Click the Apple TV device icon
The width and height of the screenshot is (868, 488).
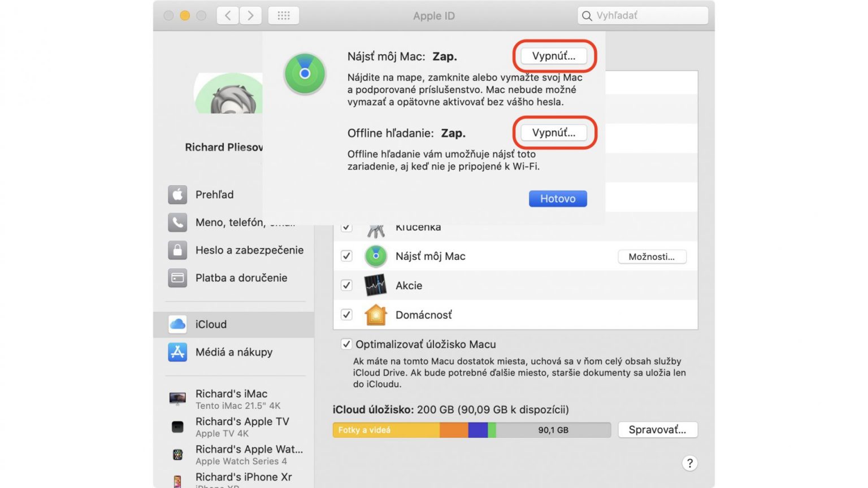(177, 427)
